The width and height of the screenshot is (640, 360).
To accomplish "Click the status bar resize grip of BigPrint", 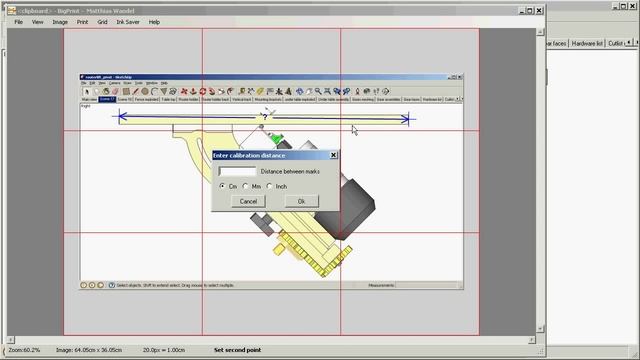I will tap(540, 351).
